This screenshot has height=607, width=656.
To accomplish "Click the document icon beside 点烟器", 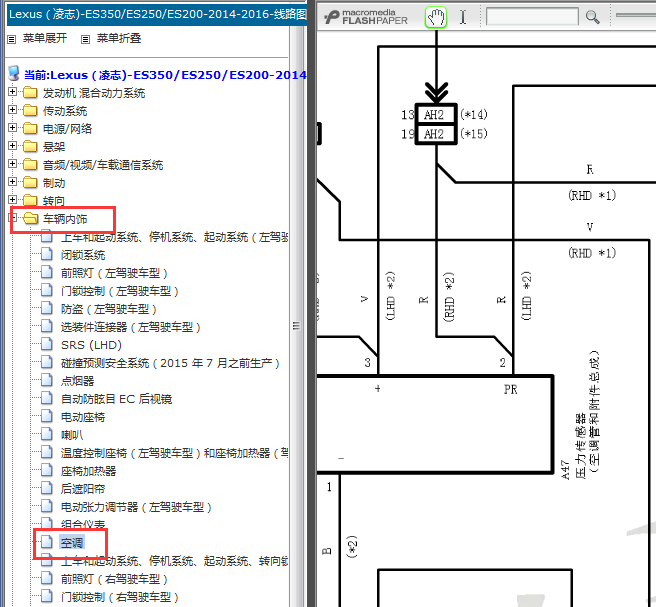I will 47,380.
